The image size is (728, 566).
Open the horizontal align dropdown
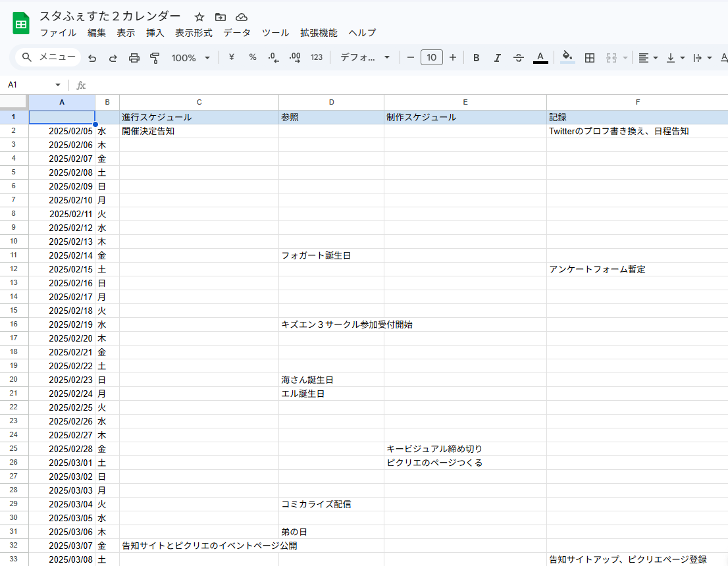pos(648,58)
